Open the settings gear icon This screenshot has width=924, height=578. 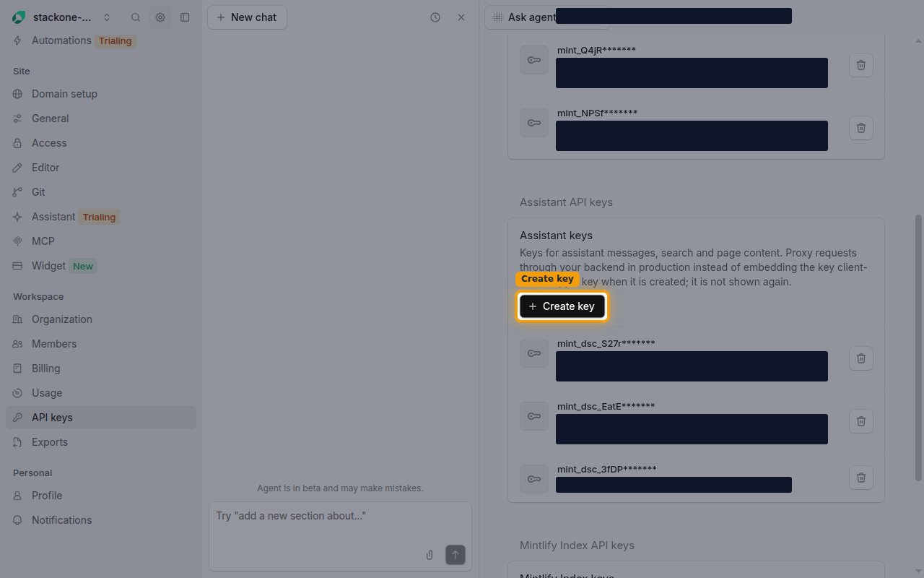pos(160,17)
